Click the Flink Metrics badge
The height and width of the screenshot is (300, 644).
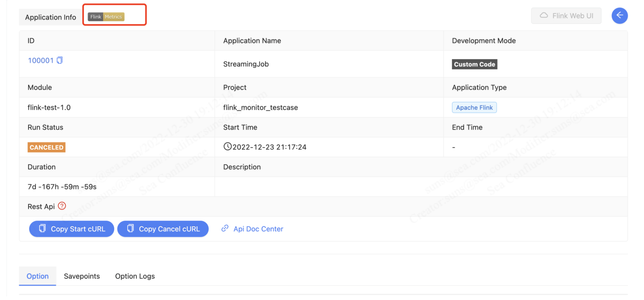coord(106,17)
